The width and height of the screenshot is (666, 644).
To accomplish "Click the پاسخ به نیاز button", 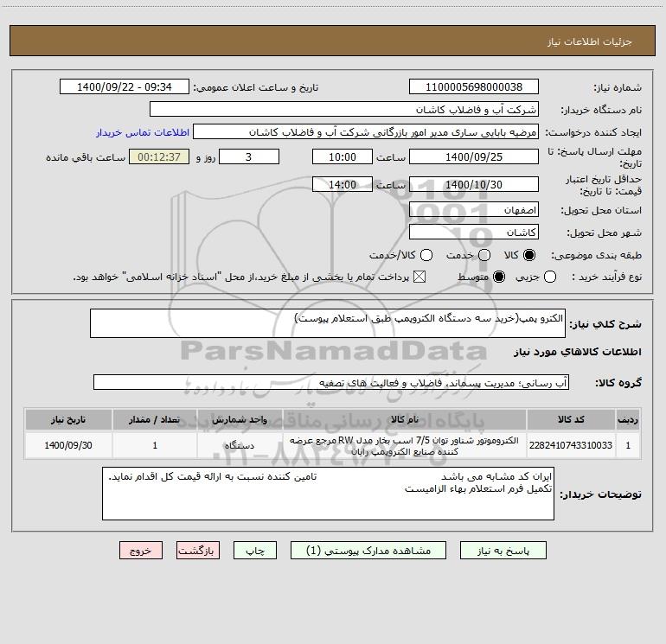I will [x=503, y=551].
